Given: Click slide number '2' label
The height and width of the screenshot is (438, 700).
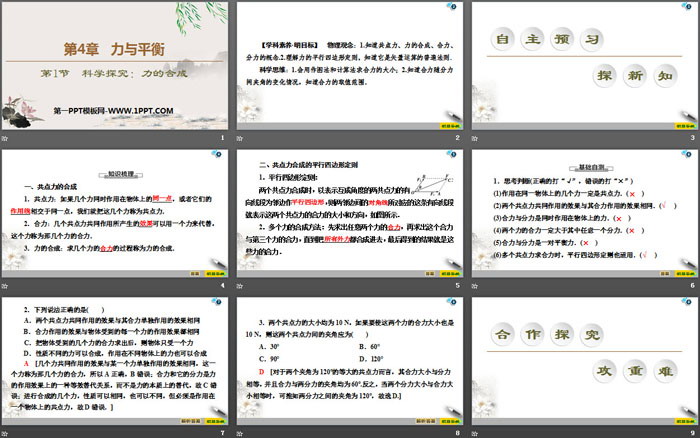Looking at the screenshot, I should pos(457,138).
